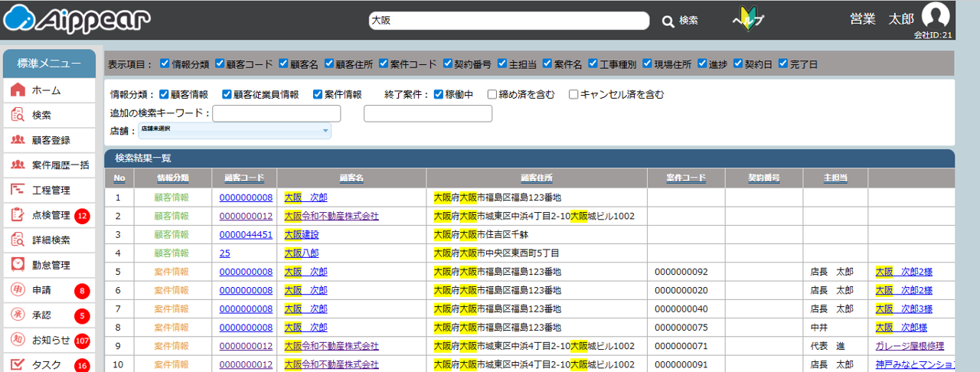Open お知らせ notifications menu item

(x=51, y=340)
